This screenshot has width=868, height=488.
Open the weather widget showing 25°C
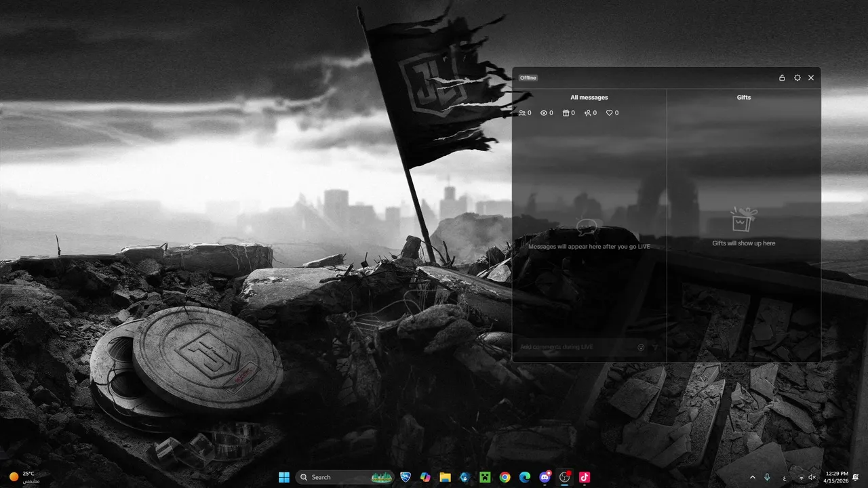click(24, 477)
